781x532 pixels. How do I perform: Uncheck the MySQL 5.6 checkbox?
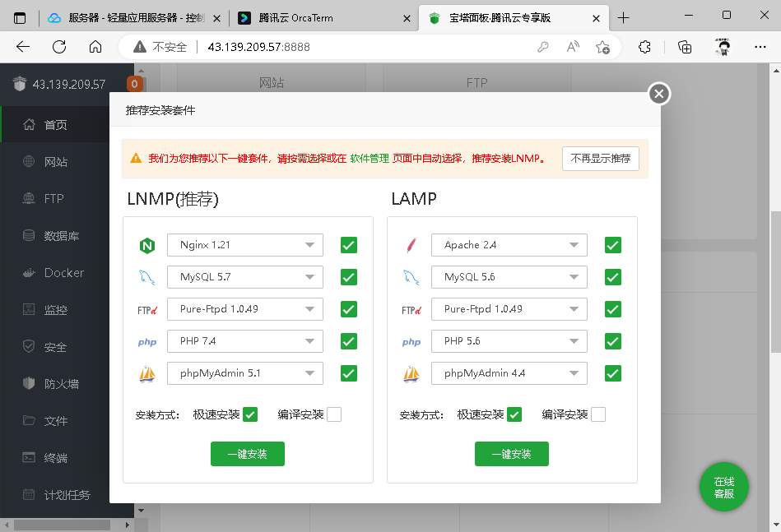(612, 277)
